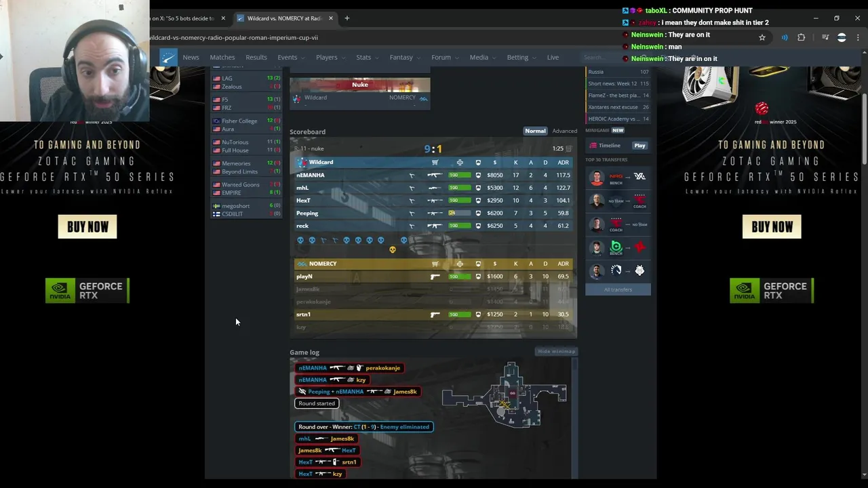
Task: Open the media control icon in the Chrome toolbar
Action: [x=825, y=38]
